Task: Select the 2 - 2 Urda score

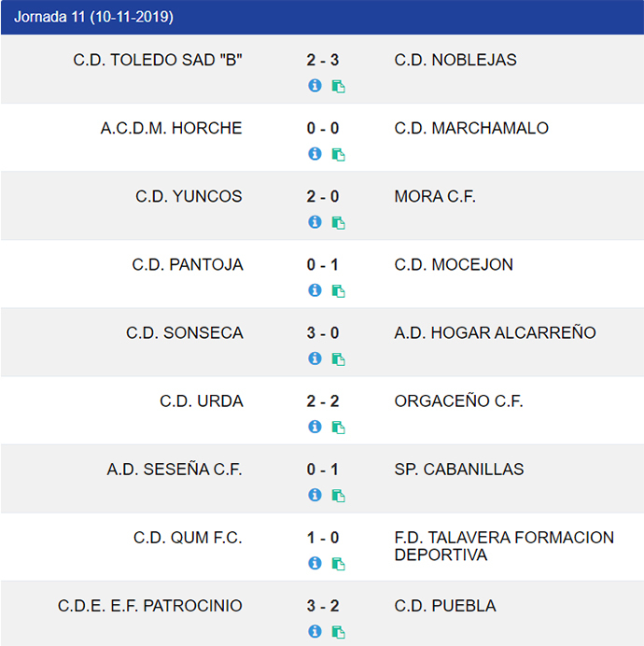Action: 323,401
